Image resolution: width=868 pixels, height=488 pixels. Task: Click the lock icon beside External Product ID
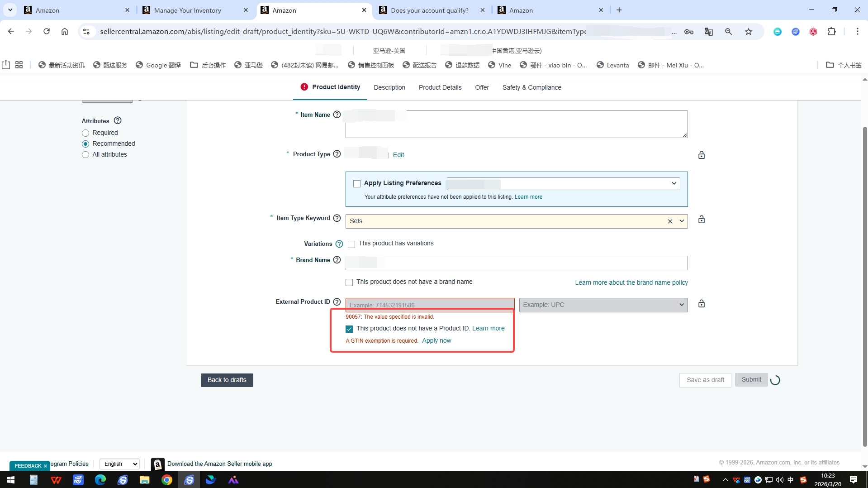(701, 304)
